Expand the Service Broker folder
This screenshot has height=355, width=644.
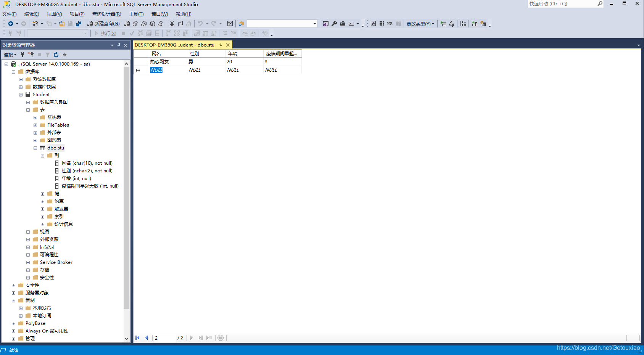[28, 262]
